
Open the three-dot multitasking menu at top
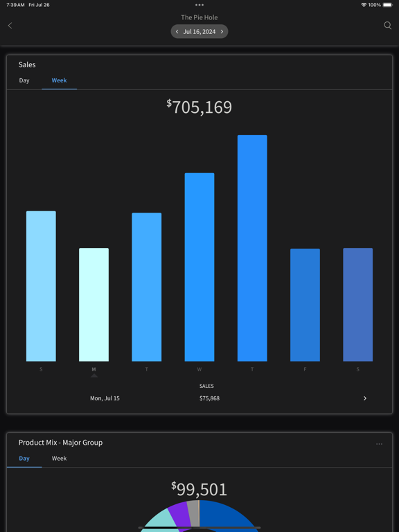(x=199, y=5)
